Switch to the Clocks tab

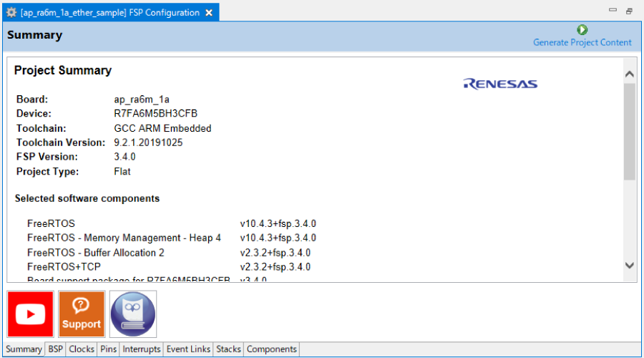coord(82,349)
